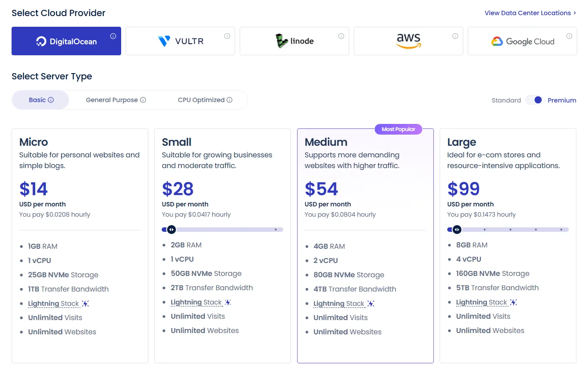The height and width of the screenshot is (370, 588).
Task: Click the info icon on Google Cloud card
Action: click(569, 36)
